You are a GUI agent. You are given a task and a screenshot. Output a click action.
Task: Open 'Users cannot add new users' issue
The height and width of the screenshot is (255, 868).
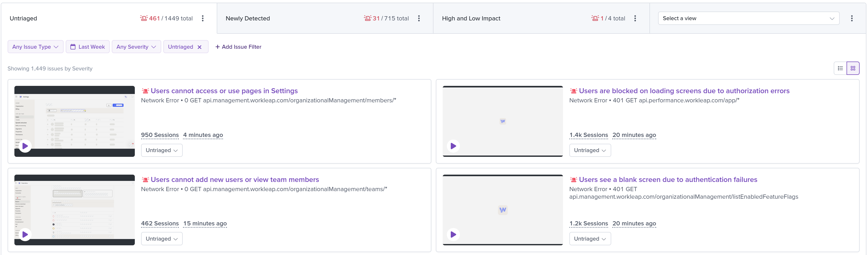[x=235, y=180]
